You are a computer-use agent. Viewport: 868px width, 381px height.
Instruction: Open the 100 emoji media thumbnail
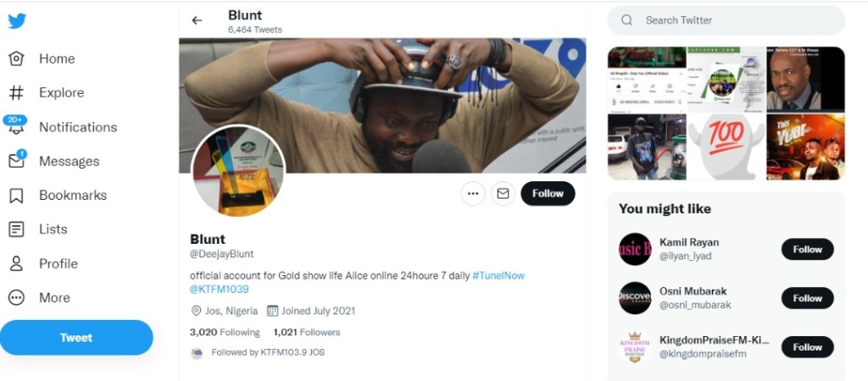pyautogui.click(x=725, y=146)
